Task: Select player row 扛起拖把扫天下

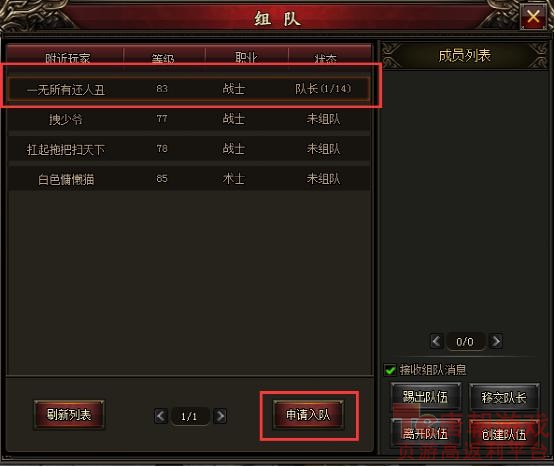Action: 189,149
